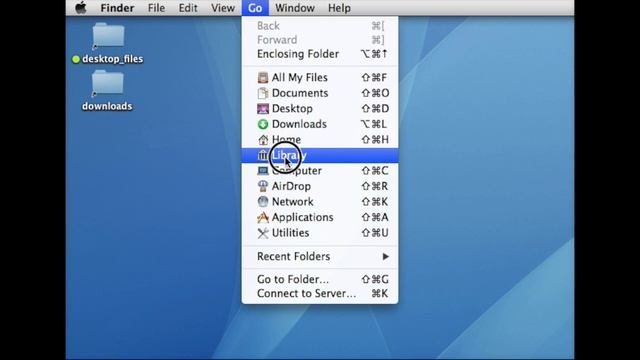This screenshot has height=360, width=640.
Task: Click the Applications ruler icon
Action: [x=263, y=217]
